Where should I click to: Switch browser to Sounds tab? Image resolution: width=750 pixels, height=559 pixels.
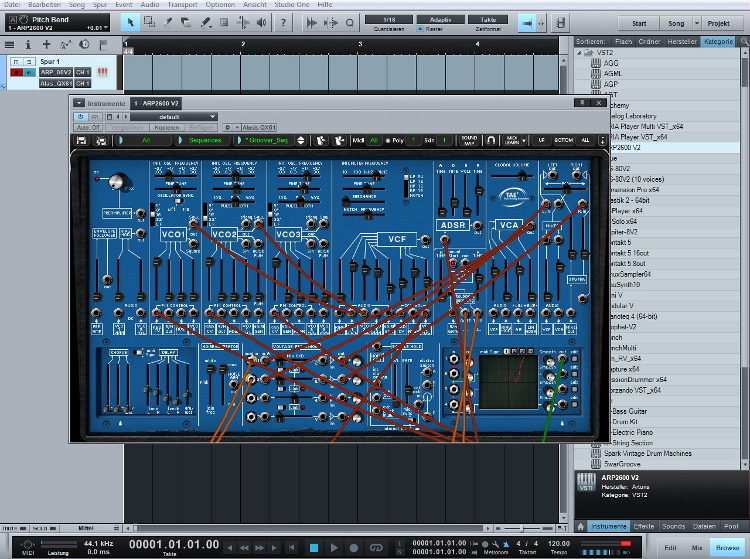pyautogui.click(x=673, y=526)
